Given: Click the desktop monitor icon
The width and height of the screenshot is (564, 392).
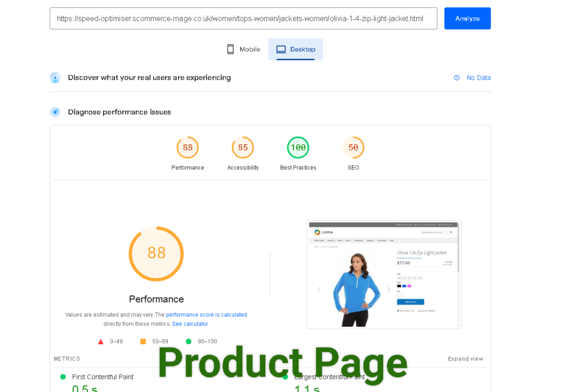Looking at the screenshot, I should (x=282, y=49).
